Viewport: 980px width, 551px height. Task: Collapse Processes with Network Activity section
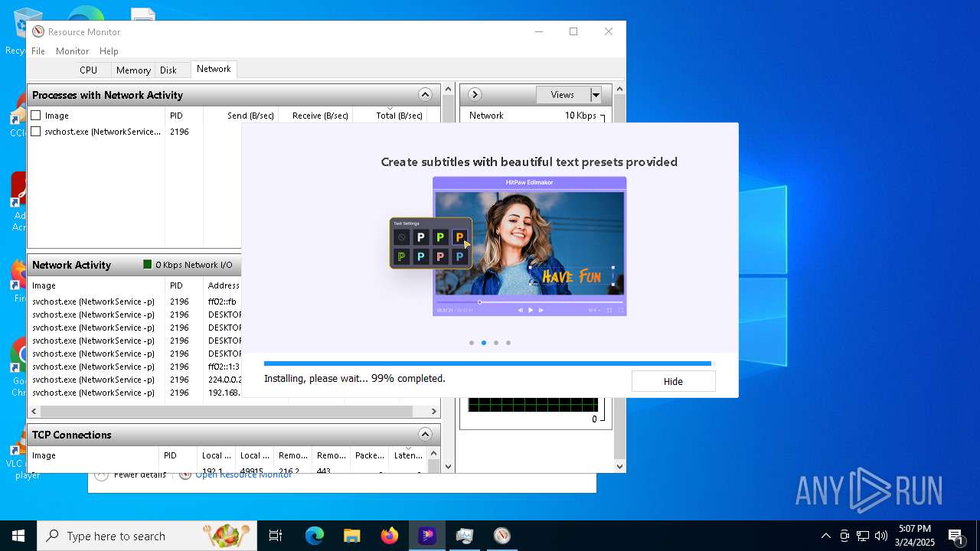[x=425, y=95]
